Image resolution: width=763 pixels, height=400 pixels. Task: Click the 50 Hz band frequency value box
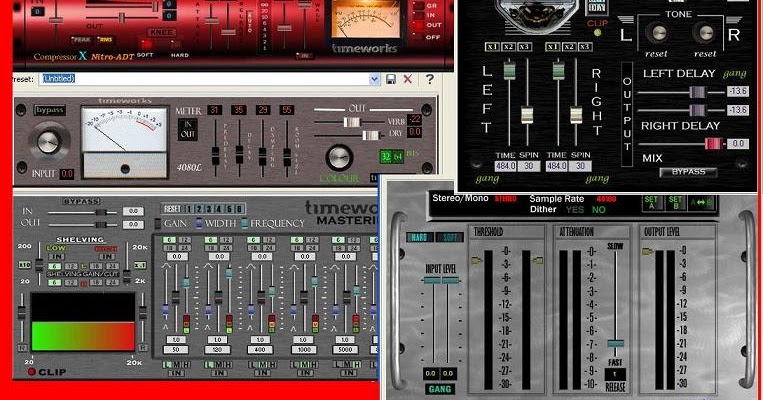(176, 350)
